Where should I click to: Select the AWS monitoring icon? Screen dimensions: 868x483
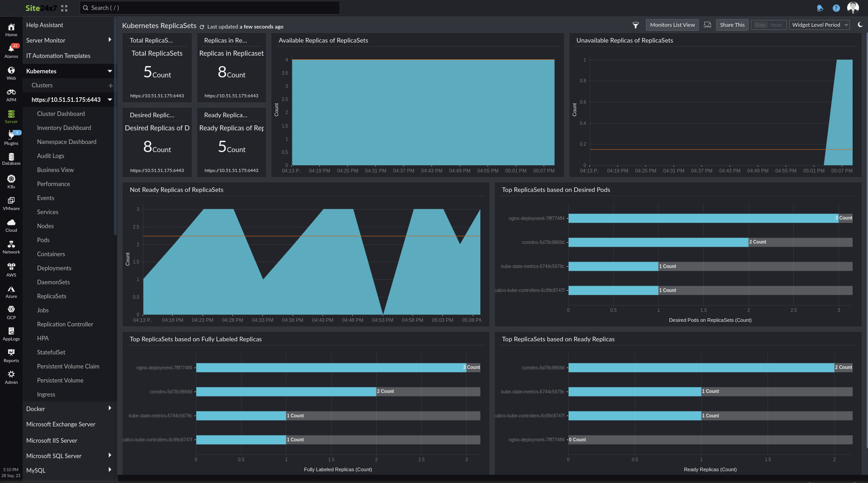click(x=11, y=269)
